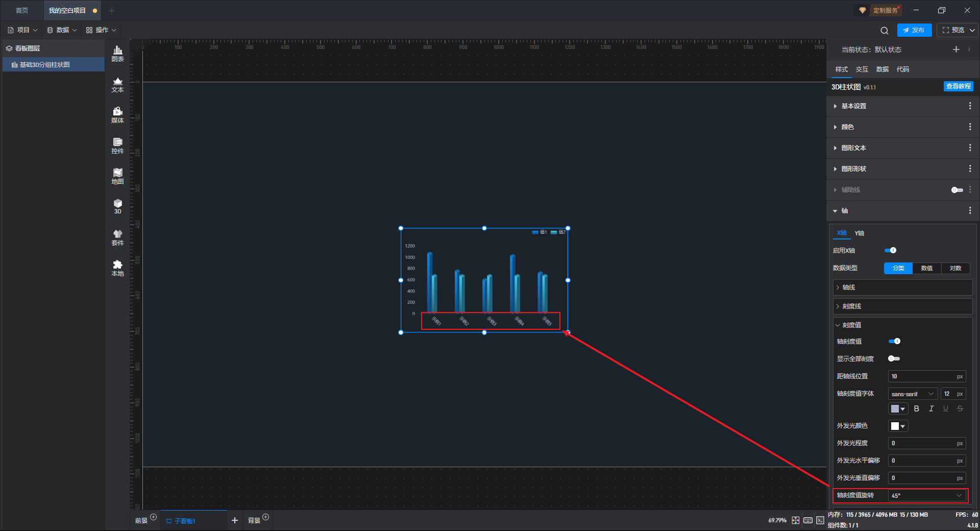This screenshot has height=531, width=980.
Task: Switch to the 交互 tab
Action: pyautogui.click(x=862, y=69)
